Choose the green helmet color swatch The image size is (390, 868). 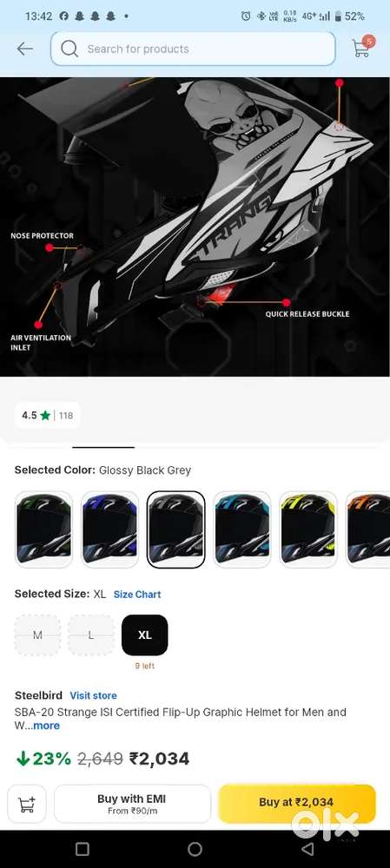[x=43, y=529]
